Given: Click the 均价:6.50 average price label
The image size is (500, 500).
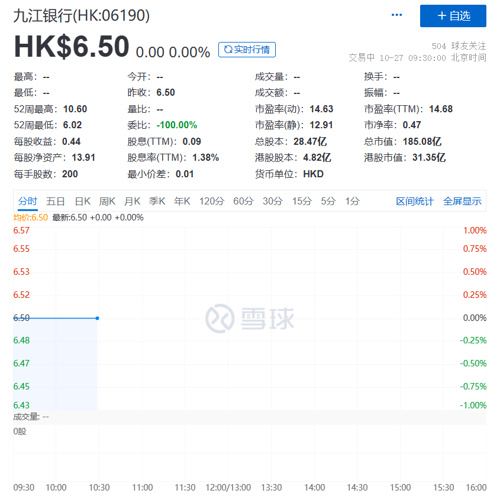Looking at the screenshot, I should coord(31,218).
